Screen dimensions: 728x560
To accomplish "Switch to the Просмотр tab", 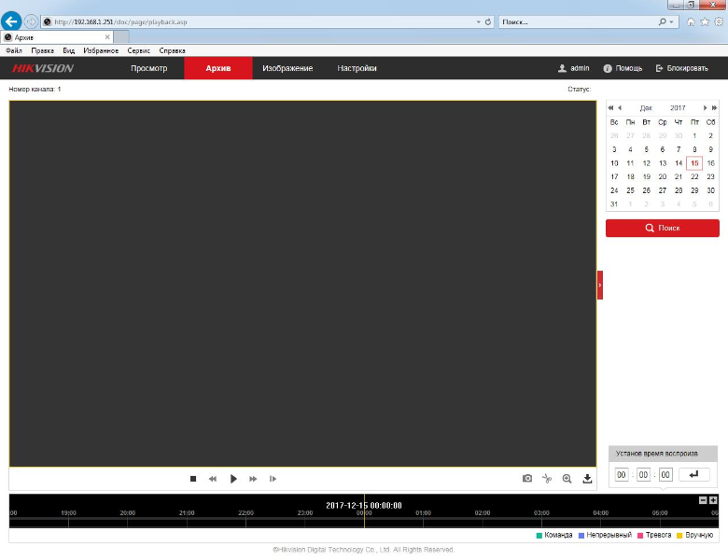I will tap(148, 68).
